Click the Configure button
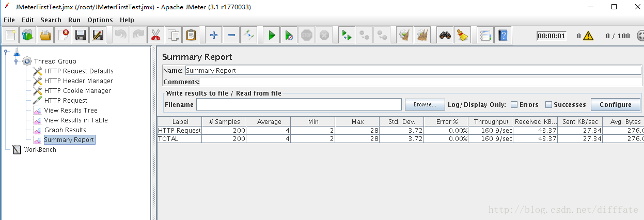Image resolution: width=644 pixels, height=220 pixels. [616, 104]
